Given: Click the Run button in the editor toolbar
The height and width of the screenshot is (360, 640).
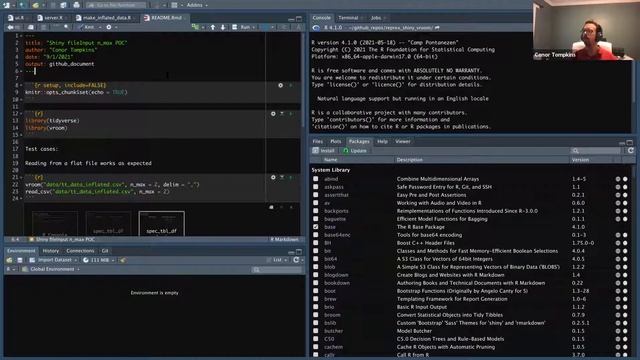Looking at the screenshot, I should coord(242,27).
